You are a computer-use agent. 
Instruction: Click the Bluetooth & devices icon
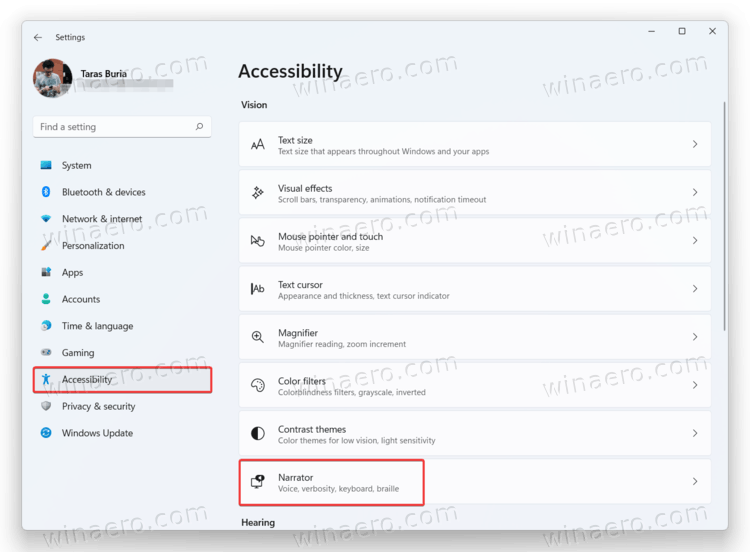pyautogui.click(x=46, y=192)
